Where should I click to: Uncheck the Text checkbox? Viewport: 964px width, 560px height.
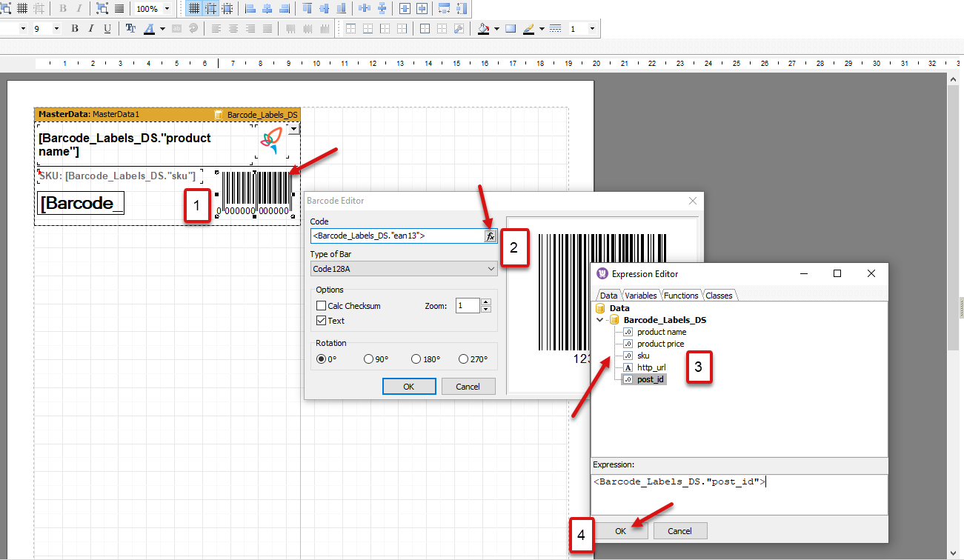(322, 321)
